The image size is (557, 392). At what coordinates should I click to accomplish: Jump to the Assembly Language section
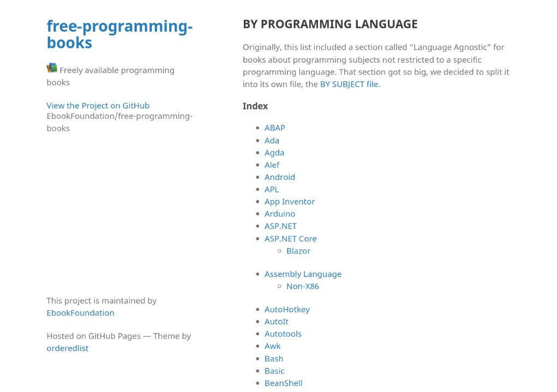[303, 274]
